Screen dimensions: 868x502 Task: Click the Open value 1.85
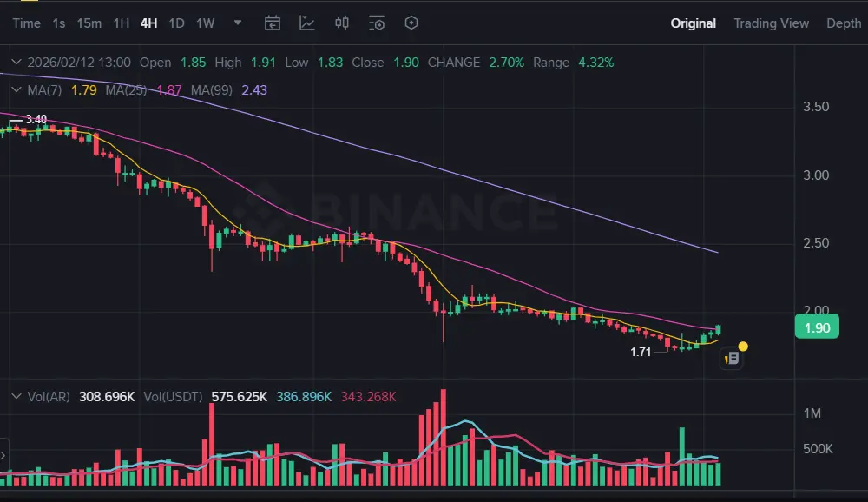(194, 63)
